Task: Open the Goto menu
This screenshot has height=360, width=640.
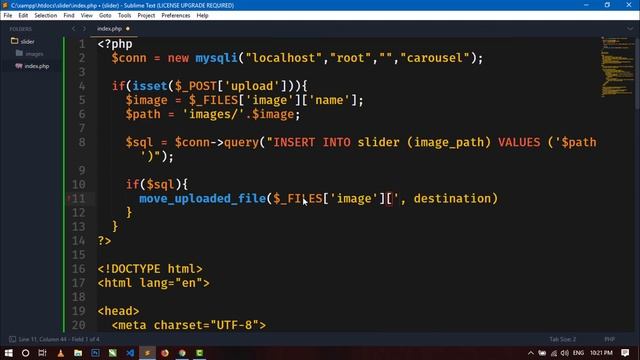Action: pyautogui.click(x=105, y=16)
